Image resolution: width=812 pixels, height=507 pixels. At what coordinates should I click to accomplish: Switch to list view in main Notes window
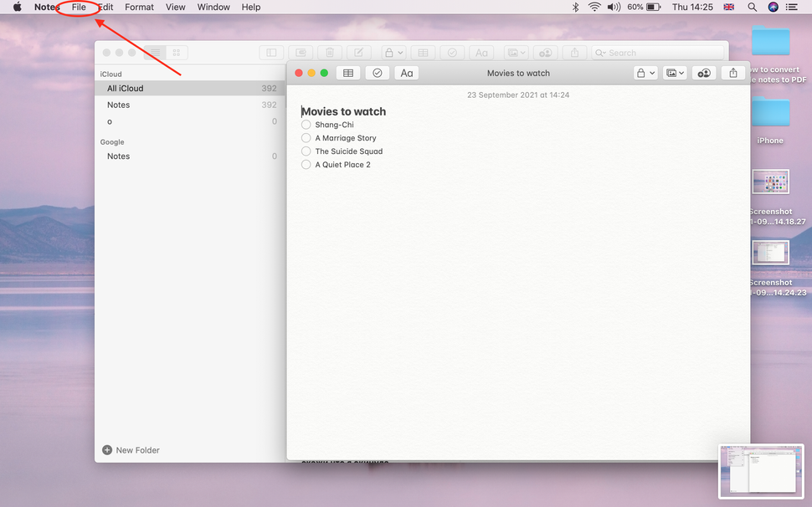(156, 52)
